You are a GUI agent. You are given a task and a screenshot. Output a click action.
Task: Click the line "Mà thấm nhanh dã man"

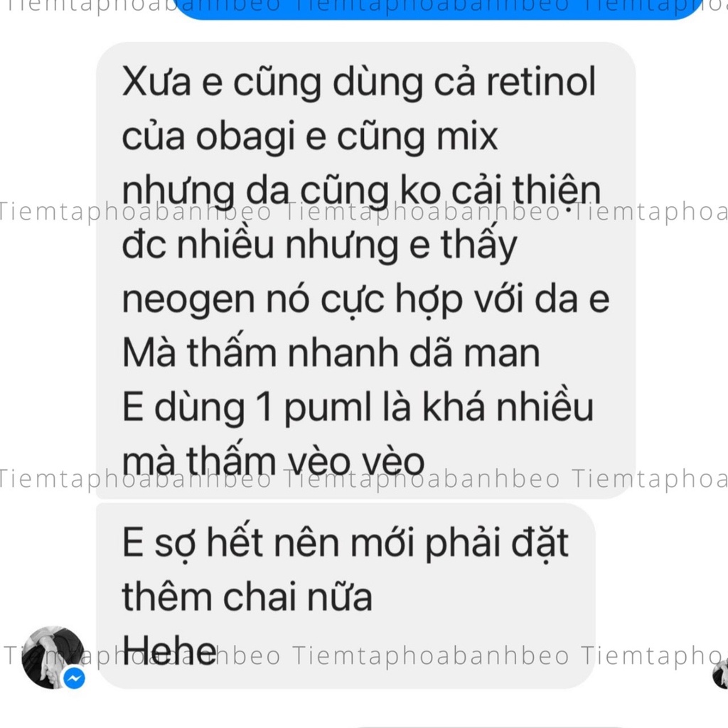click(331, 353)
